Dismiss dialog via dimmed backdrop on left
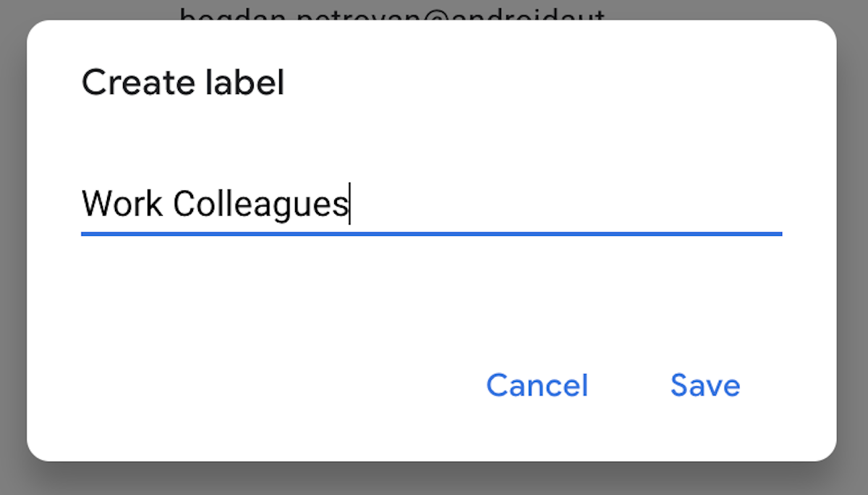868x495 pixels. point(12,246)
